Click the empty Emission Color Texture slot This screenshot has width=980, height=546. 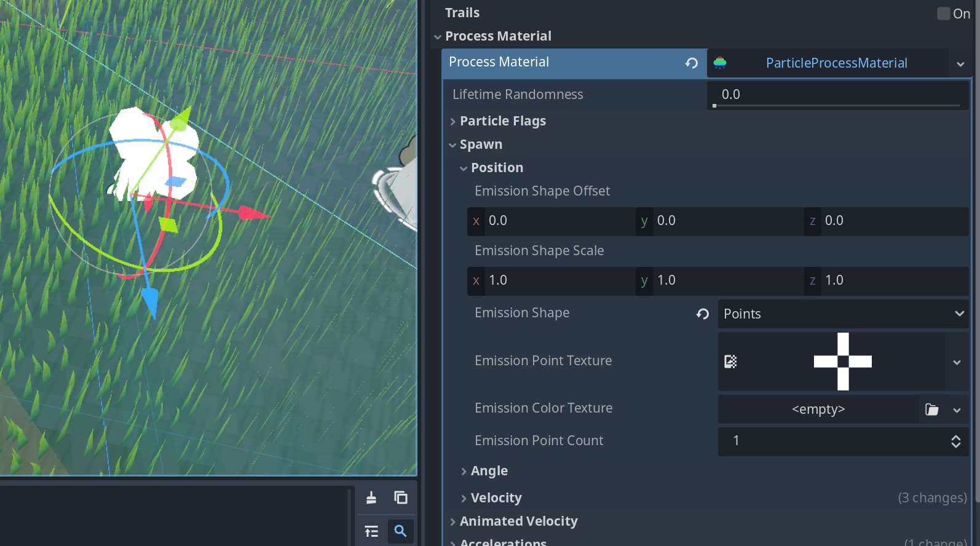(x=818, y=410)
